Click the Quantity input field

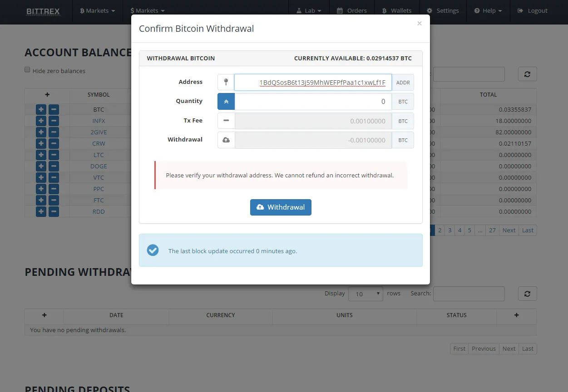(313, 102)
